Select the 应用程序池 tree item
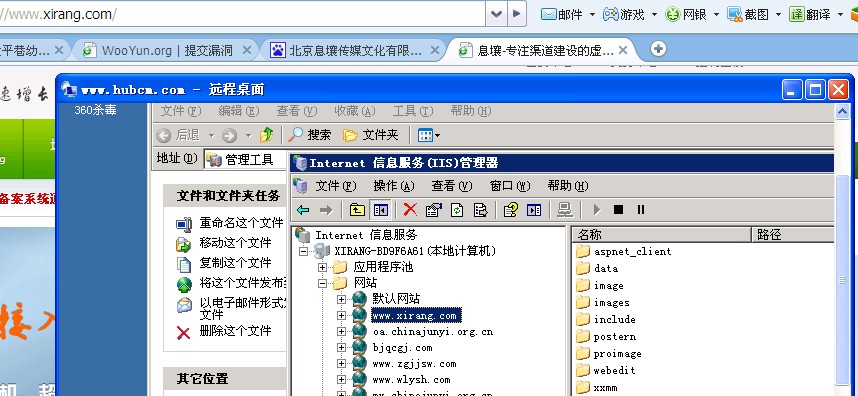858x396 pixels. 383,267
